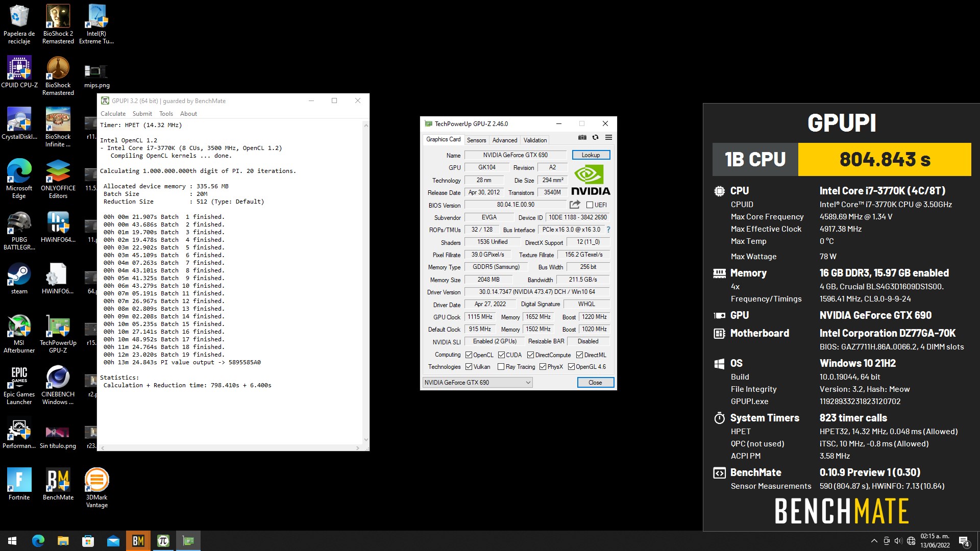Open Microsoft Edge desktop shortcut
The image size is (980, 551).
tap(19, 179)
